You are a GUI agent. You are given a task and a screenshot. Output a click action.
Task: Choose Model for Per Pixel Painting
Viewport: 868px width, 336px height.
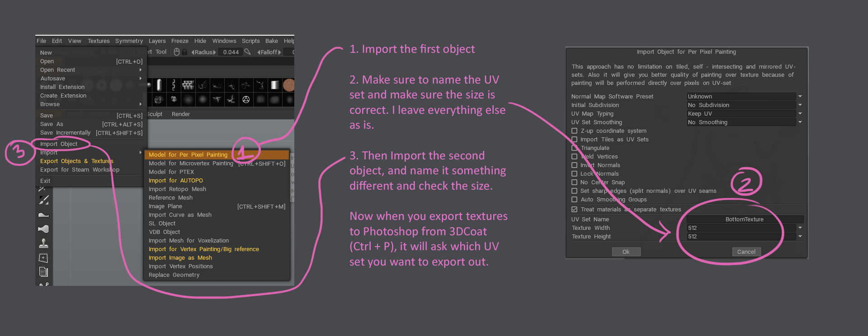pyautogui.click(x=188, y=155)
